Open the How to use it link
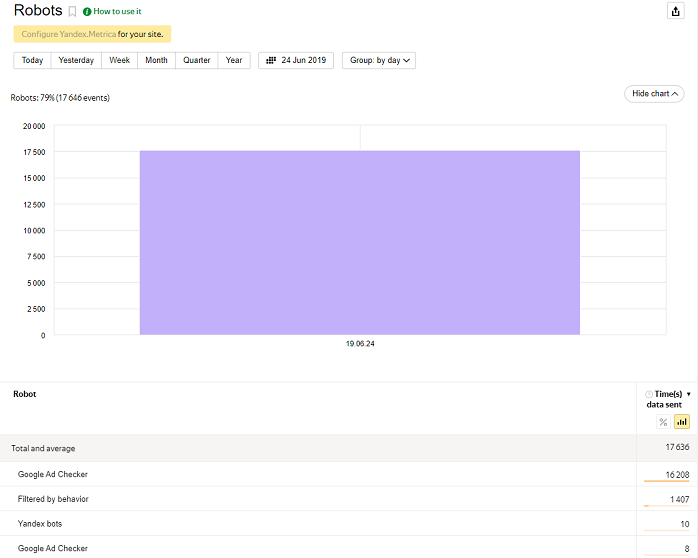The image size is (698, 558). 117,11
